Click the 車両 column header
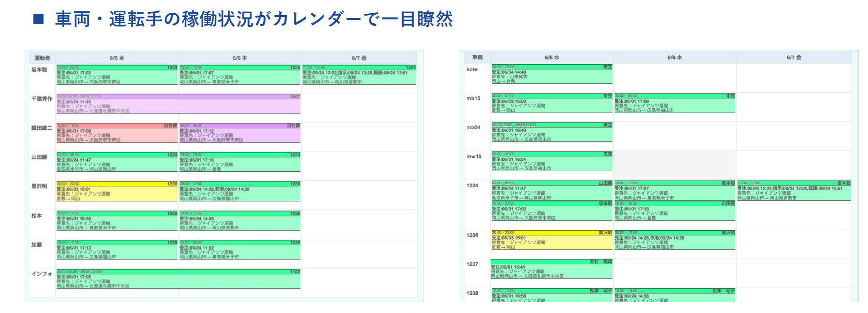Image resolution: width=868 pixels, height=313 pixels. 477,58
